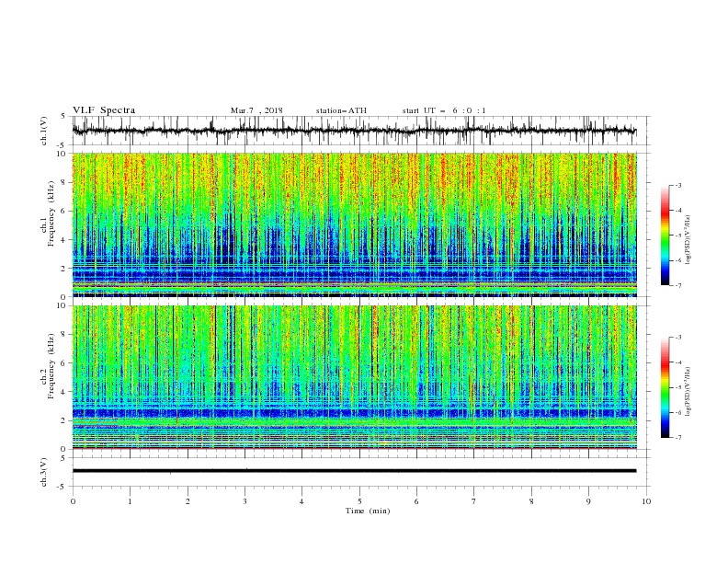Image resolution: width=728 pixels, height=563 pixels.
Task: Click inside the ch.2 spectrogram panel
Action: click(x=354, y=377)
